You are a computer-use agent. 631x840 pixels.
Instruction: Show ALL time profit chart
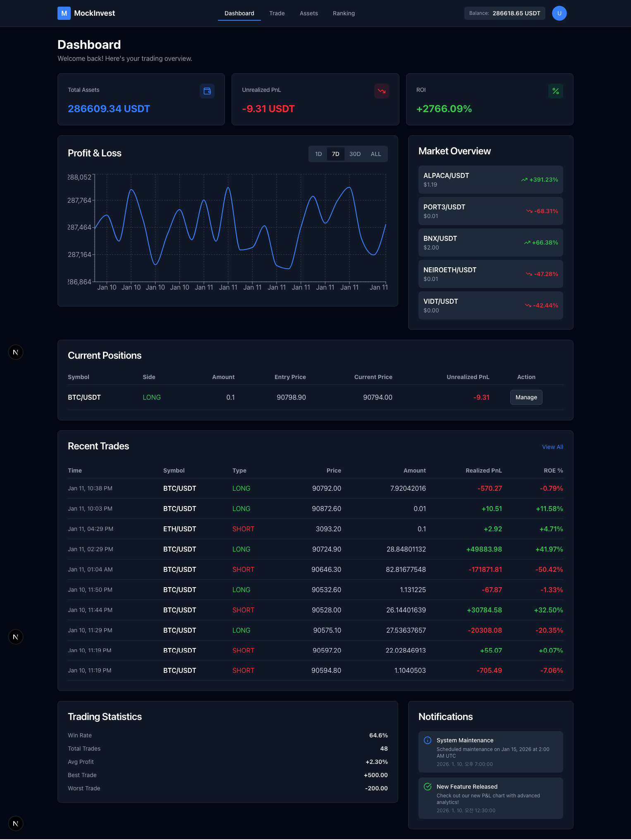pos(375,154)
